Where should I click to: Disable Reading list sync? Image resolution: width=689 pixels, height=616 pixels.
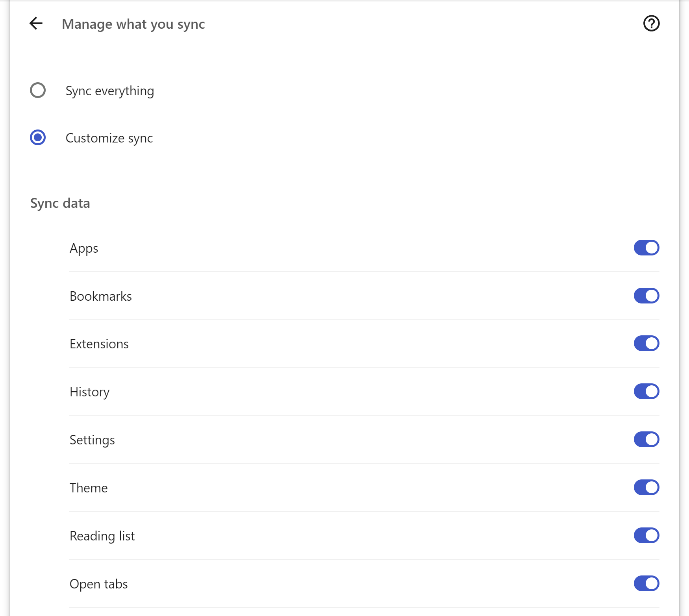pos(646,535)
